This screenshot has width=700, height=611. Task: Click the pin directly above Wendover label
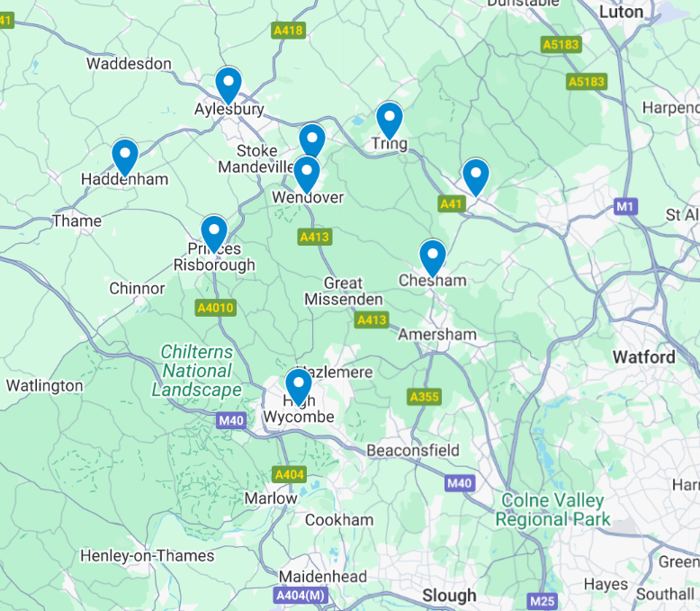(x=307, y=175)
